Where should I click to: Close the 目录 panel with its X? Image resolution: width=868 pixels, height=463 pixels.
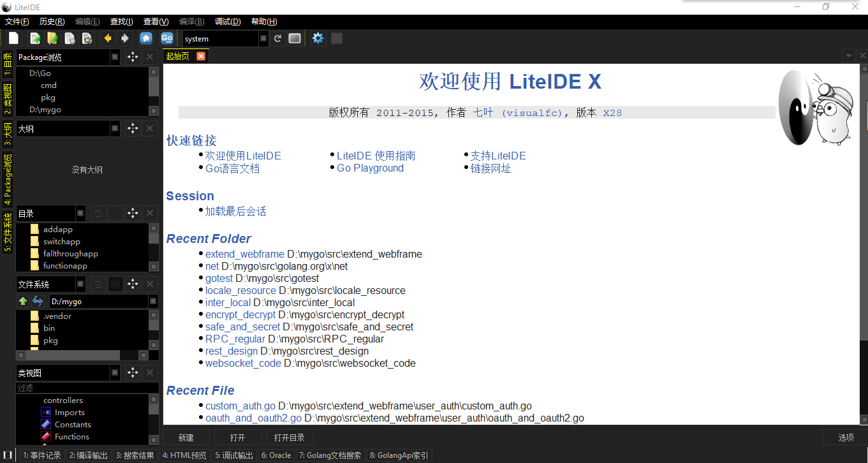point(150,213)
